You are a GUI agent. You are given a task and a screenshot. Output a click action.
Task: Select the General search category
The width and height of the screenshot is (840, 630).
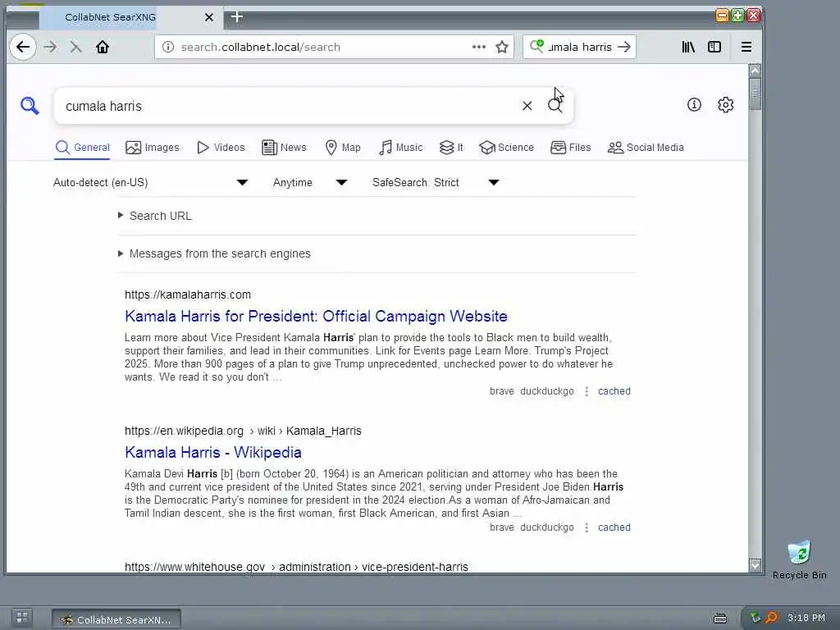(x=83, y=148)
